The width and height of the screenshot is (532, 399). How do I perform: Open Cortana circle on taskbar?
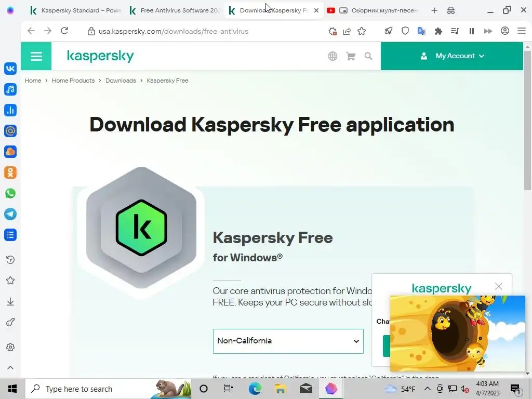pos(204,389)
